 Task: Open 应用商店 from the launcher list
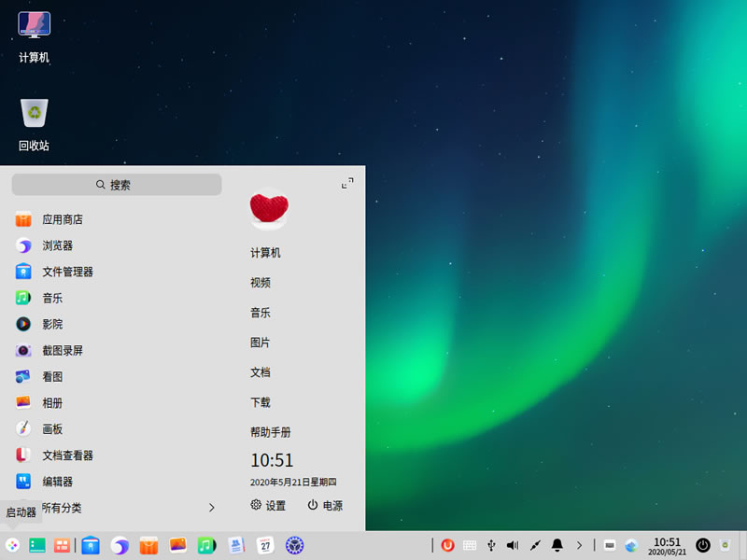pos(62,219)
